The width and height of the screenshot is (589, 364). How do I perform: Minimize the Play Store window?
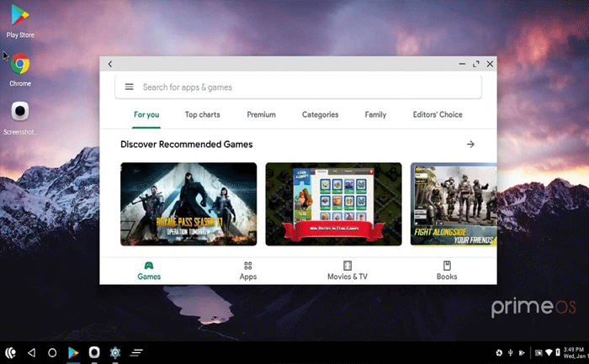point(462,64)
